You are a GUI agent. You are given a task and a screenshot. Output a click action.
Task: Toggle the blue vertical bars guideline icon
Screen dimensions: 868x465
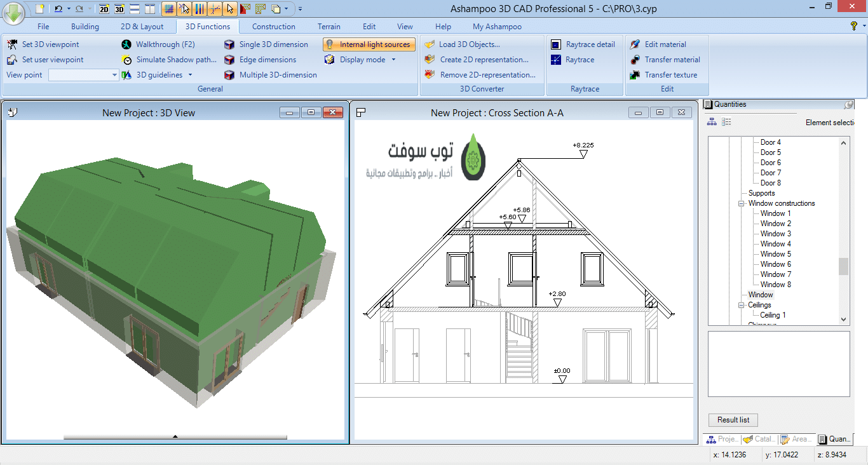coord(200,9)
